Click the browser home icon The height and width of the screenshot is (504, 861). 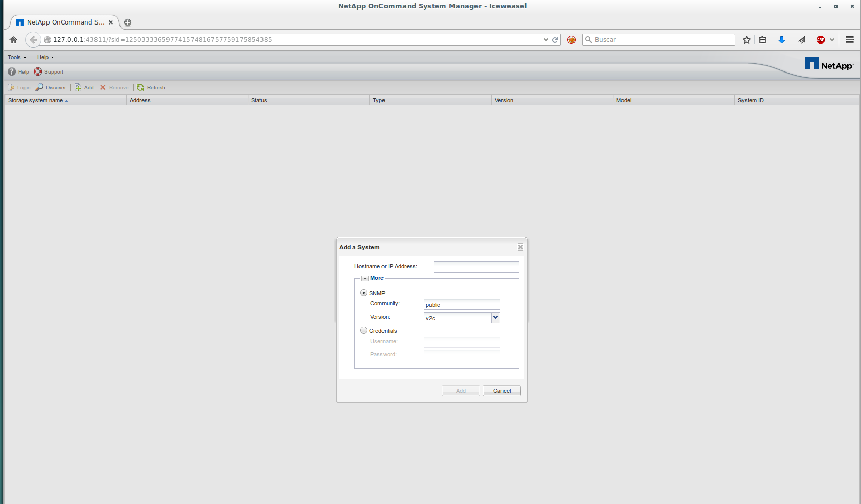(x=13, y=40)
